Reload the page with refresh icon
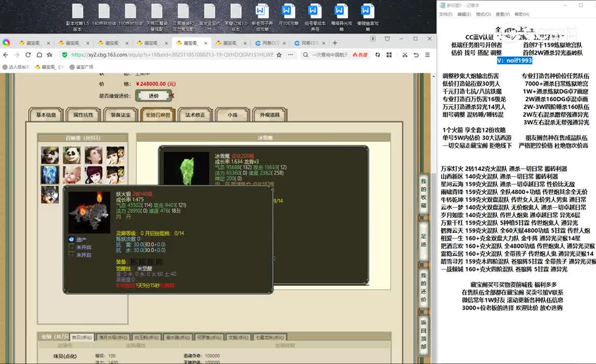This screenshot has height=364, width=596. click(28, 55)
